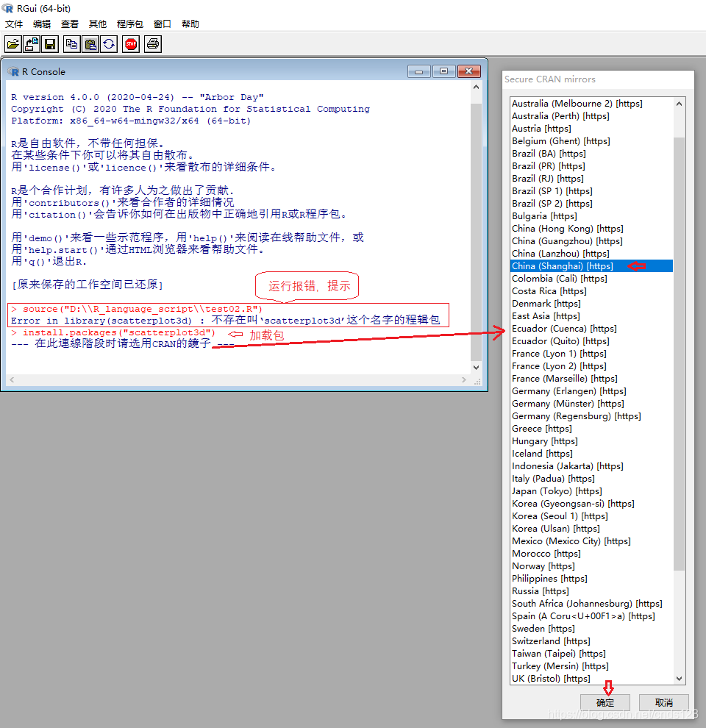
Task: Click right arrow of console horizontal scrollbar
Action: [463, 379]
